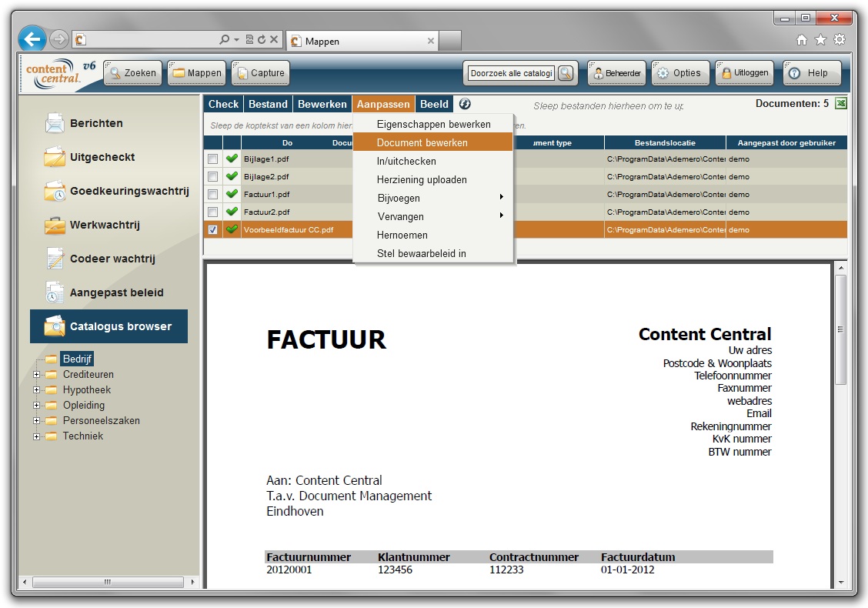The image size is (868, 608).
Task: Tick the checkbox for Factuur1.pdf
Action: point(213,195)
